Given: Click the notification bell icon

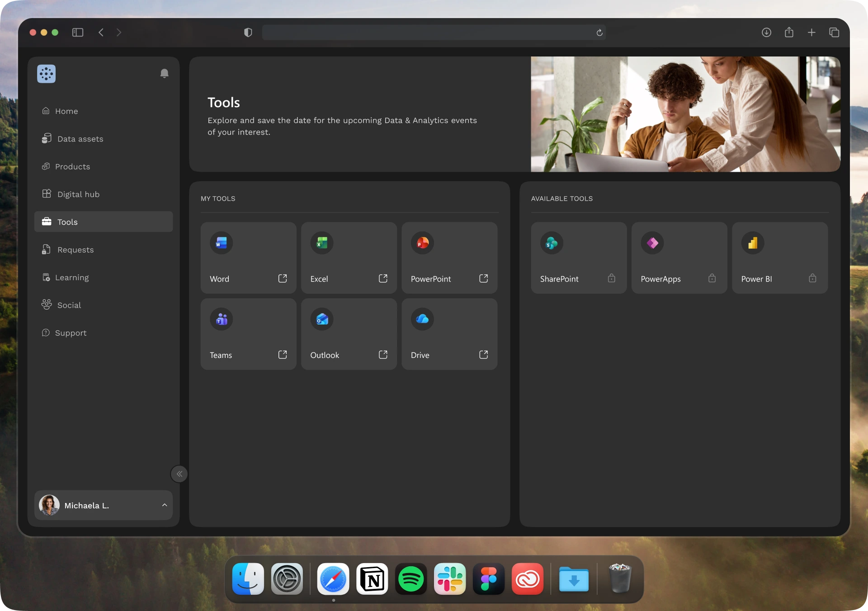Looking at the screenshot, I should click(165, 74).
